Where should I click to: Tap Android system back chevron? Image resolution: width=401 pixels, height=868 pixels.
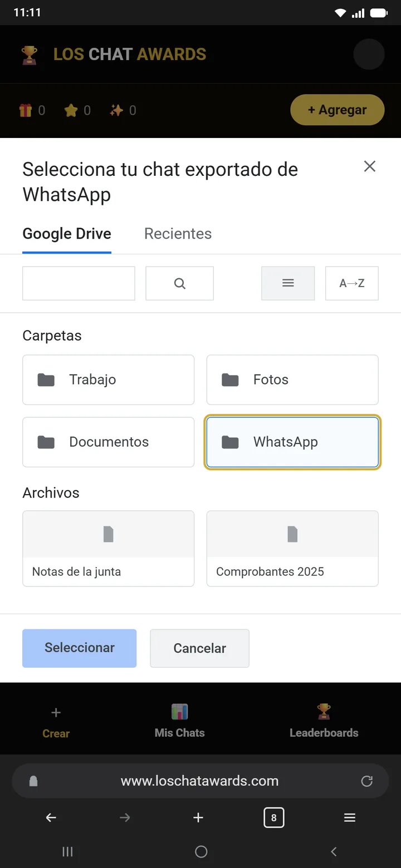[334, 851]
